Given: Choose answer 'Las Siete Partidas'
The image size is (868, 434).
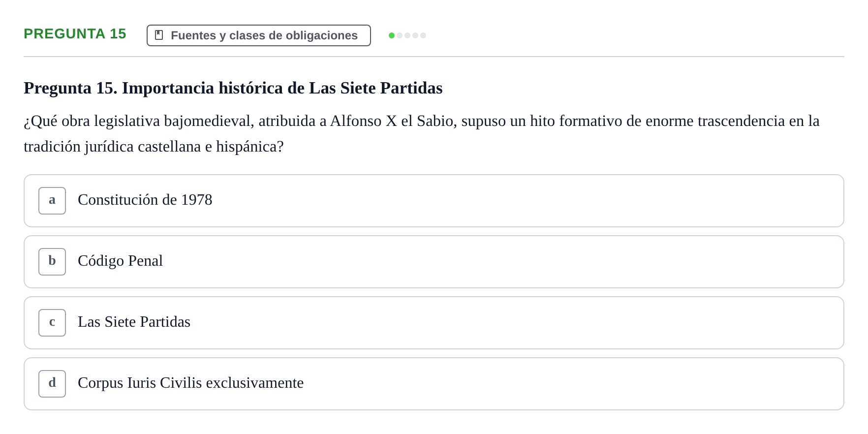Looking at the screenshot, I should (434, 323).
